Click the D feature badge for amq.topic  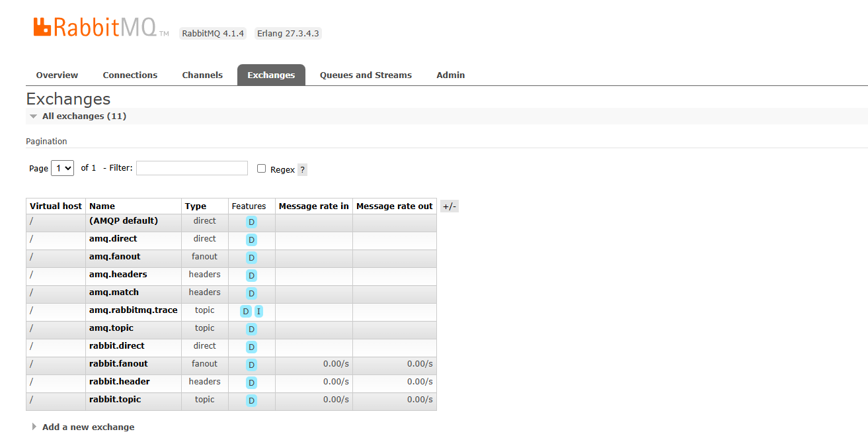click(251, 329)
